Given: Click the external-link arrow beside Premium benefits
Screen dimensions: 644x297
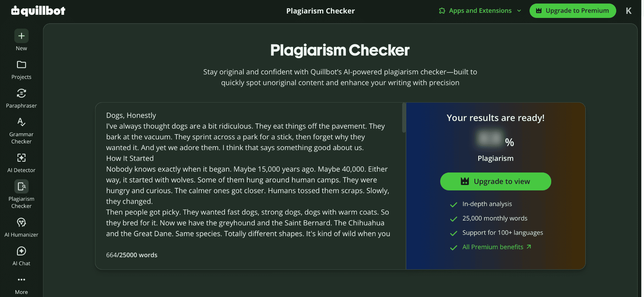Looking at the screenshot, I should click(529, 247).
